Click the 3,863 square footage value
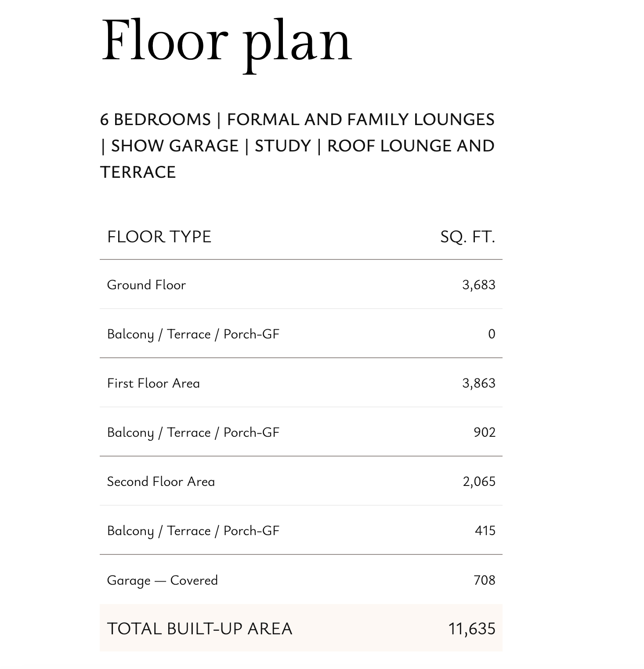The image size is (644, 669). [478, 383]
